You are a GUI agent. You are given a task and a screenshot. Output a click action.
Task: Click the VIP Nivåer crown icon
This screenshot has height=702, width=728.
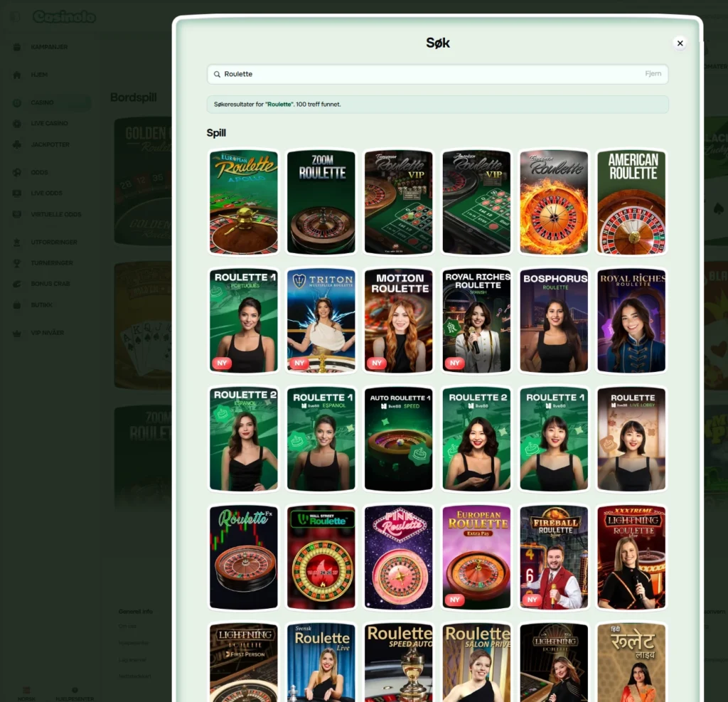tap(17, 333)
